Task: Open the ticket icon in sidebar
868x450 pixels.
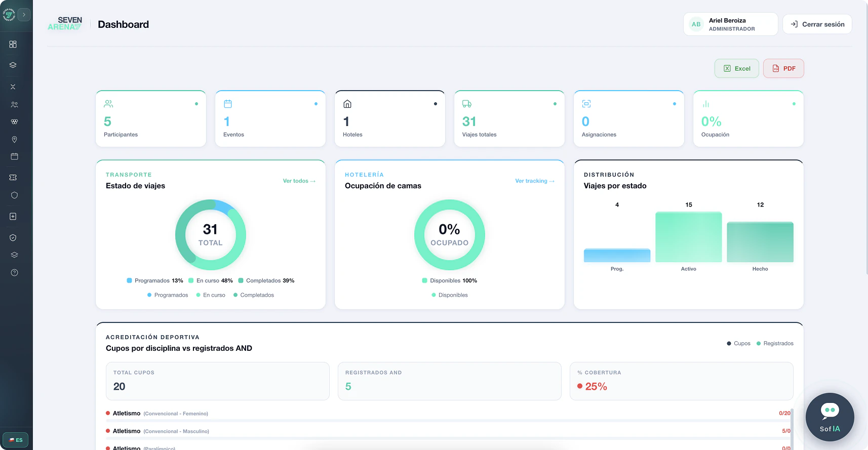Action: (x=13, y=178)
